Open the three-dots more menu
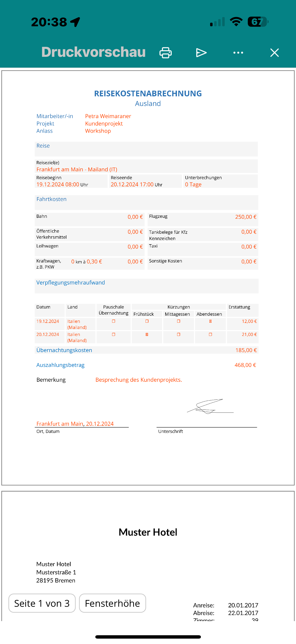The height and width of the screenshot is (644, 296). 238,53
